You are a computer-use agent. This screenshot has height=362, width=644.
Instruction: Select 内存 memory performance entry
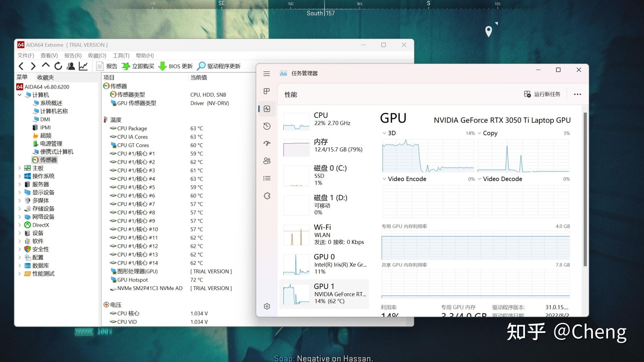coord(324,148)
